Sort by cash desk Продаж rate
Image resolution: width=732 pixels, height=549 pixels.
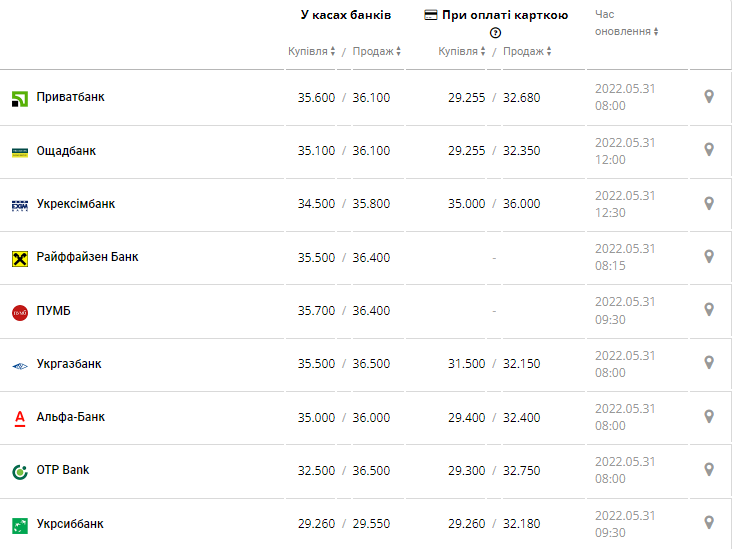point(376,51)
